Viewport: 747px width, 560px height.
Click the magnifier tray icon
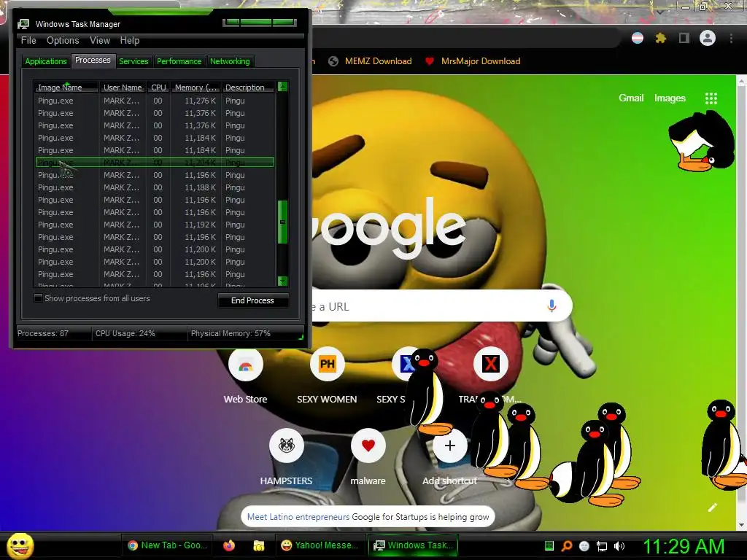(566, 545)
